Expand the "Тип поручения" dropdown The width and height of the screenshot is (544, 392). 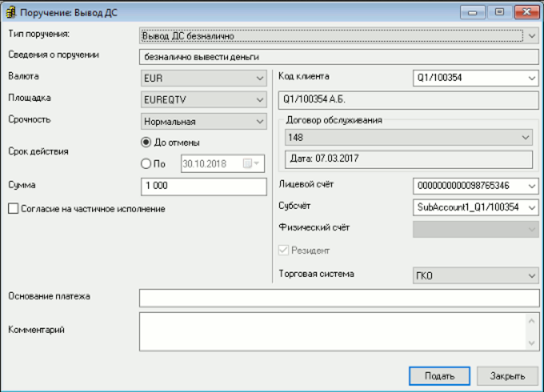coord(533,36)
